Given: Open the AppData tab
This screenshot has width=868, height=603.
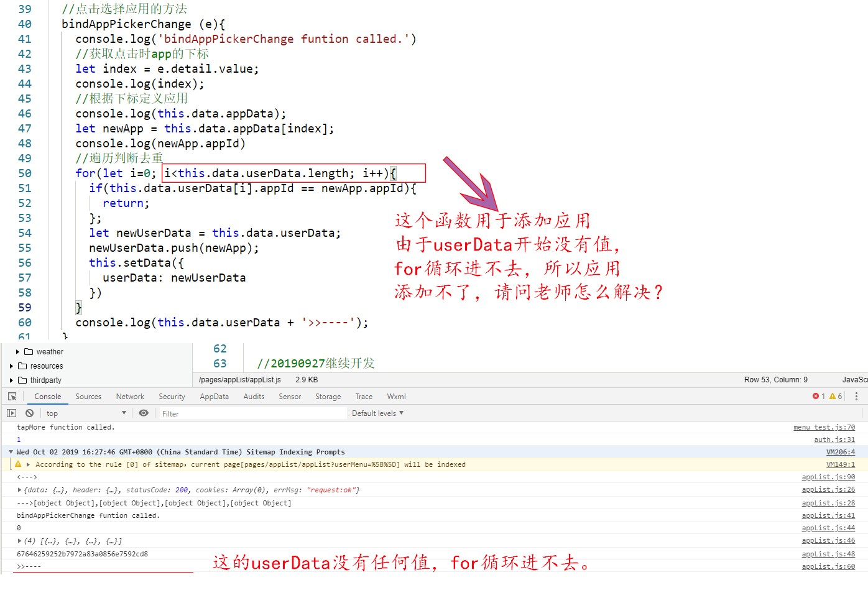Looking at the screenshot, I should click(x=214, y=396).
